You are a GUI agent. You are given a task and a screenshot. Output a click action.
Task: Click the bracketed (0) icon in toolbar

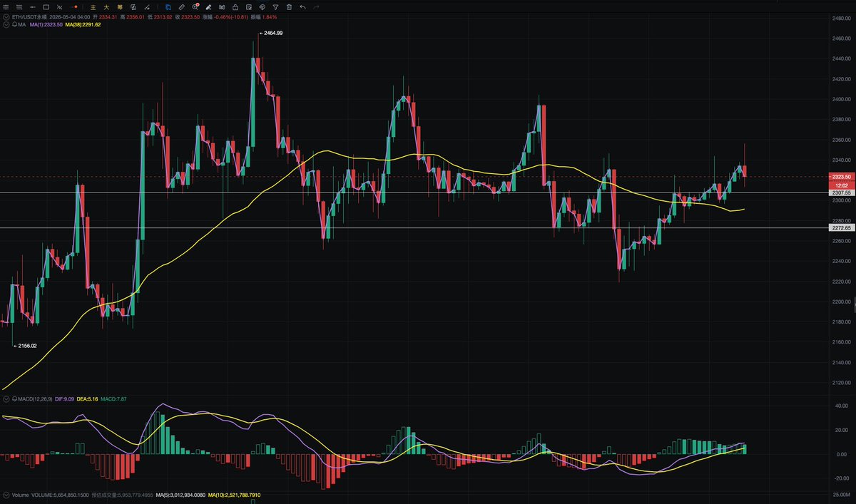[x=222, y=6]
